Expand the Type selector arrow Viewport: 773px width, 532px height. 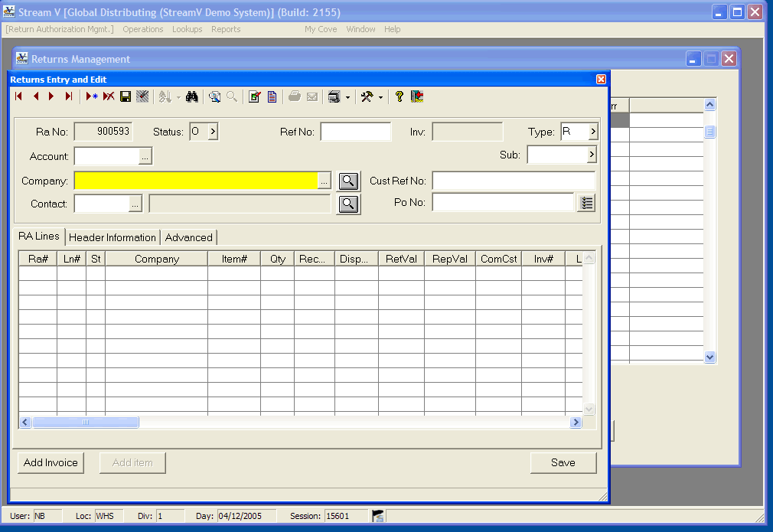593,131
